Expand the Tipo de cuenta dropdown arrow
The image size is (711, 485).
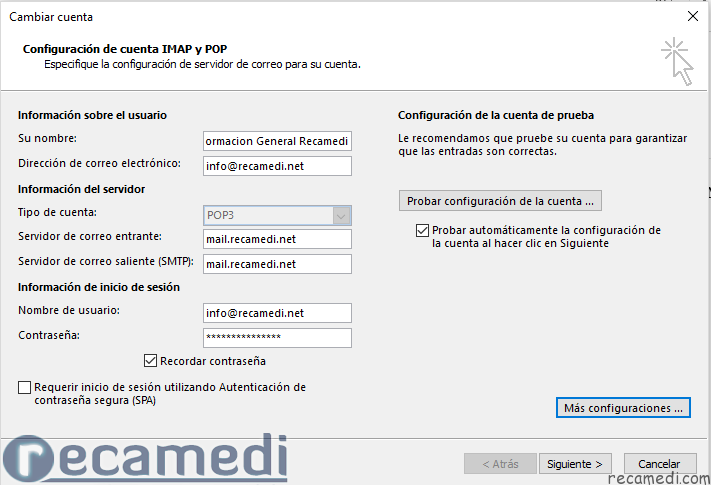click(341, 216)
